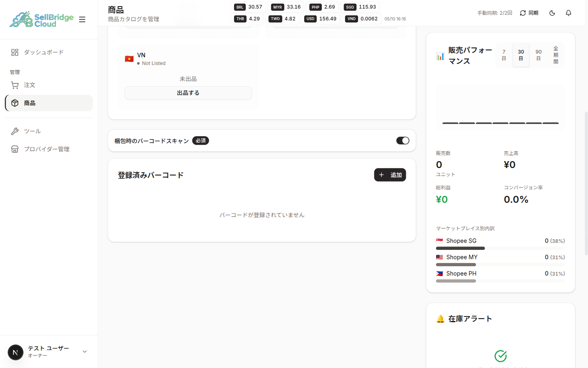Click the USD 156.49 exchange rate

(321, 19)
